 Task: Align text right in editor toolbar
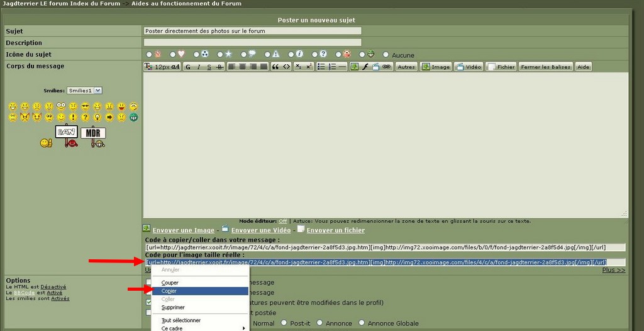coord(253,67)
